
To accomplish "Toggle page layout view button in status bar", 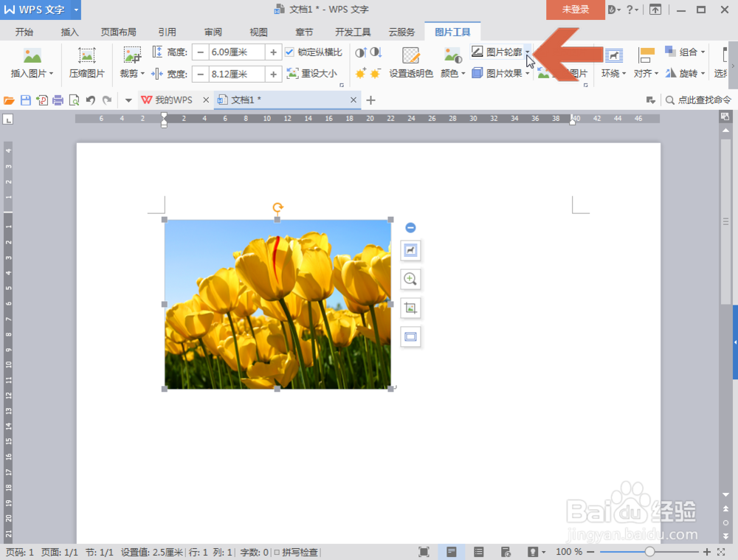I will [x=452, y=552].
